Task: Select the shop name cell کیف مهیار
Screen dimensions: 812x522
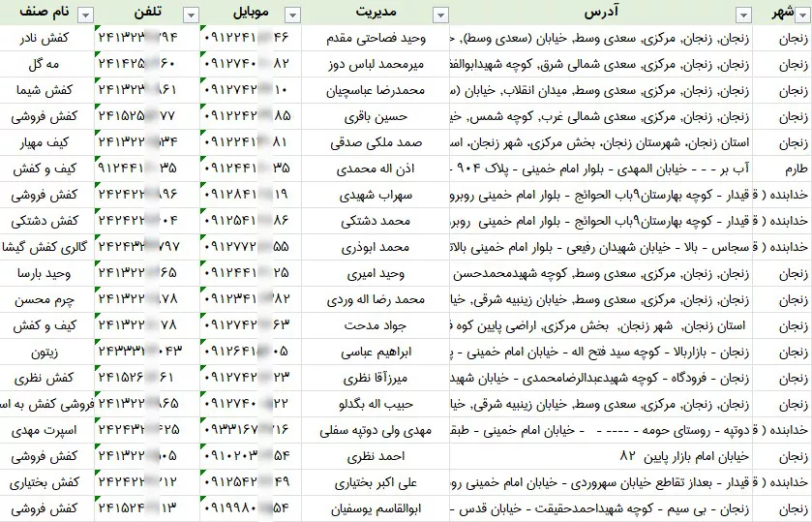Action: (47, 142)
